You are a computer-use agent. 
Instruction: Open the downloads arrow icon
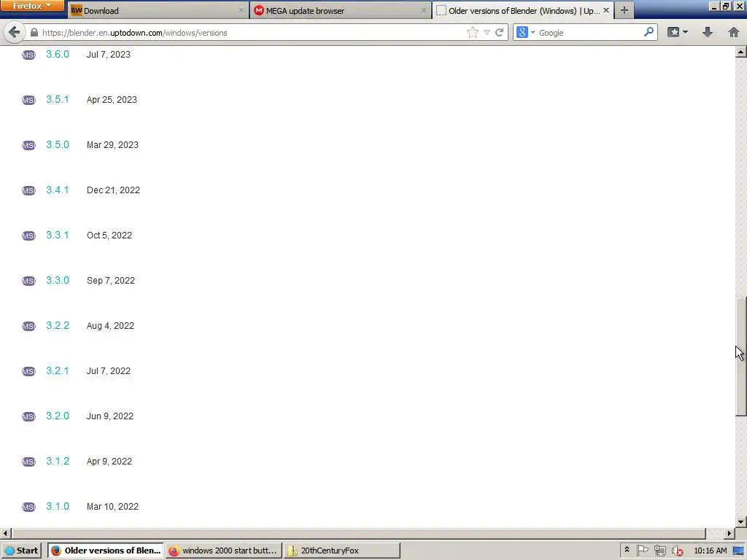[x=708, y=32]
